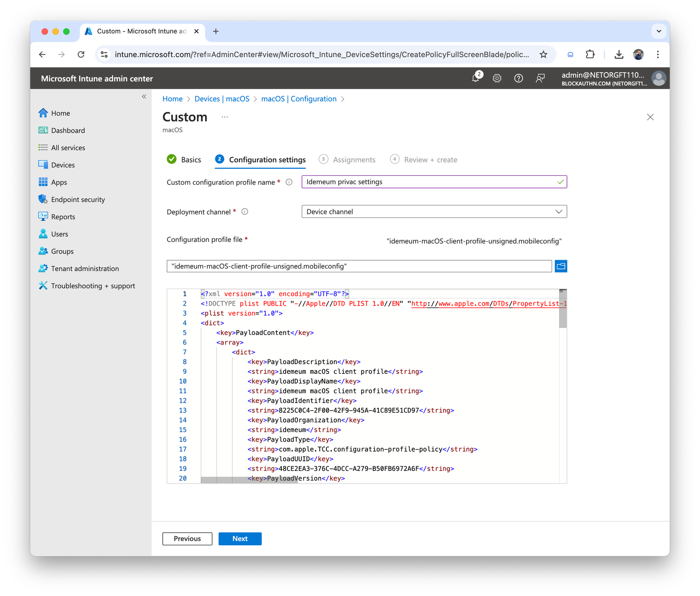Open admin account avatar

click(658, 78)
